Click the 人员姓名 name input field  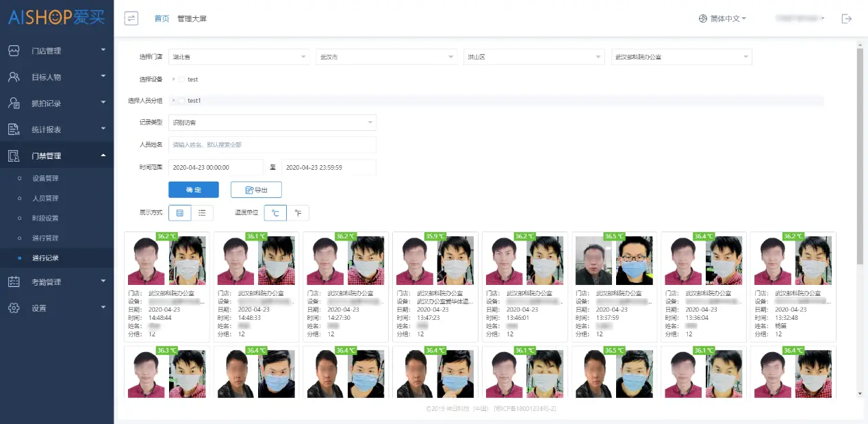point(272,145)
